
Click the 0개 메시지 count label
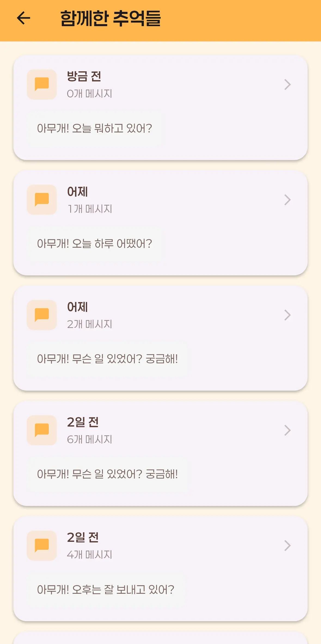pyautogui.click(x=90, y=94)
